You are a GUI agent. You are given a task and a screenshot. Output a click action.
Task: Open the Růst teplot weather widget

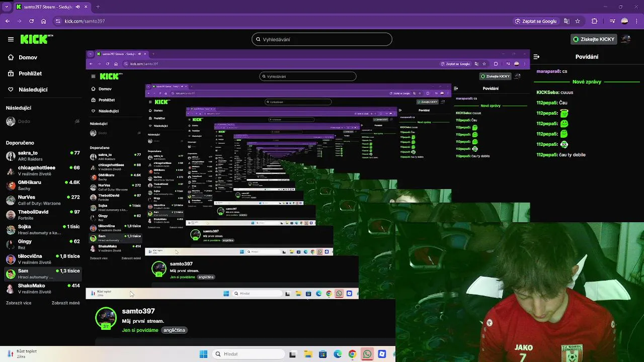click(x=23, y=353)
